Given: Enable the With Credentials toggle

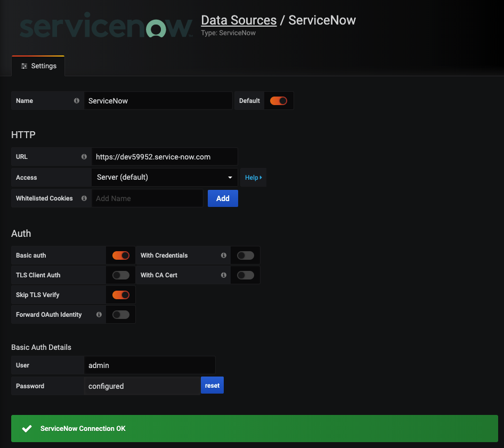Looking at the screenshot, I should click(246, 255).
